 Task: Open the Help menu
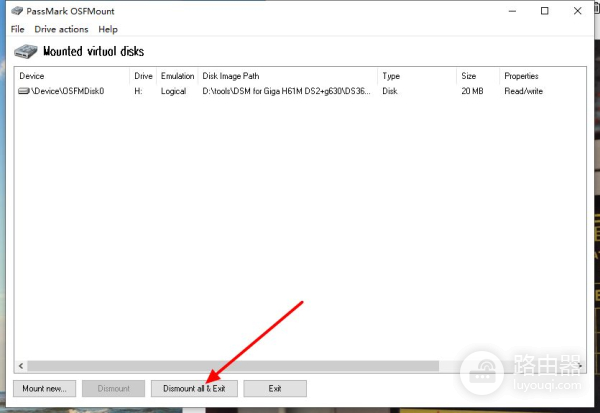(108, 30)
